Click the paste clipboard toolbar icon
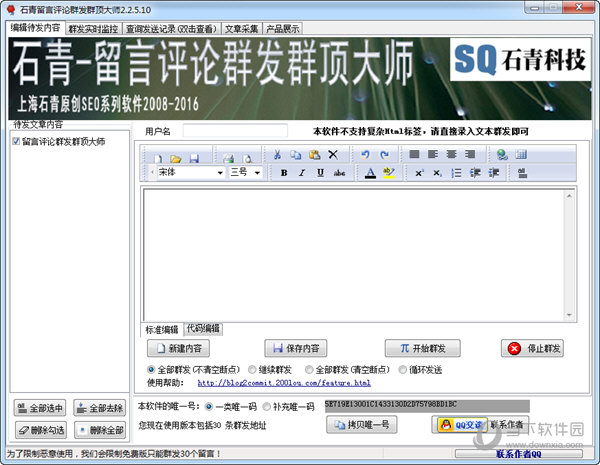 [314, 155]
